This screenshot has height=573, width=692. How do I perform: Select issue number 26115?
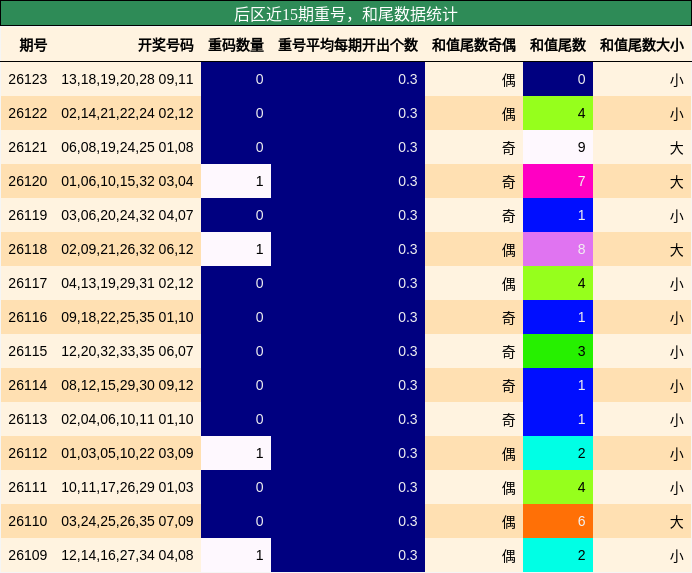(28, 351)
